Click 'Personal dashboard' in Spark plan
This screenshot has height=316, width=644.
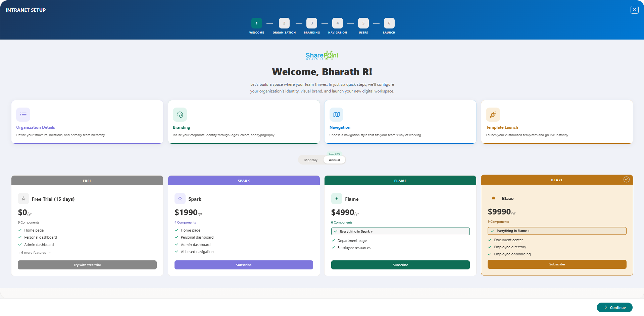197,237
